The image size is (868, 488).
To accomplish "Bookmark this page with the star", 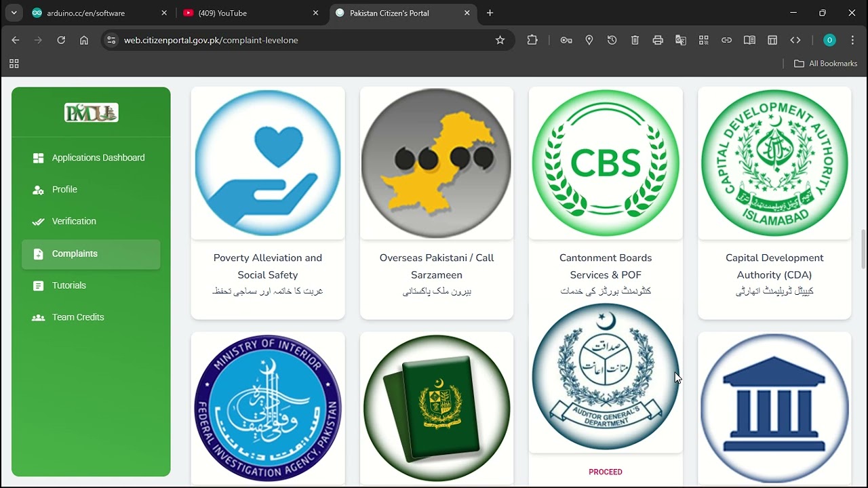I will coord(500,40).
